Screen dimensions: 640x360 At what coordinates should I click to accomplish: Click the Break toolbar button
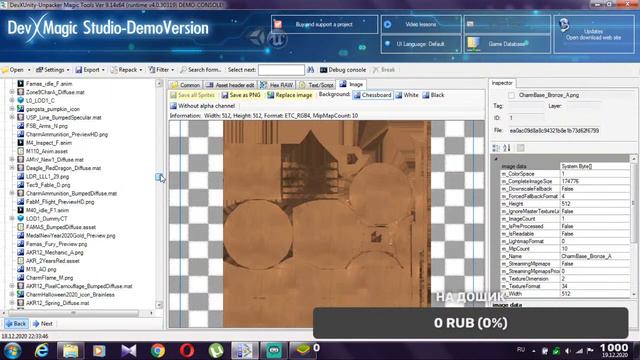pyautogui.click(x=384, y=70)
